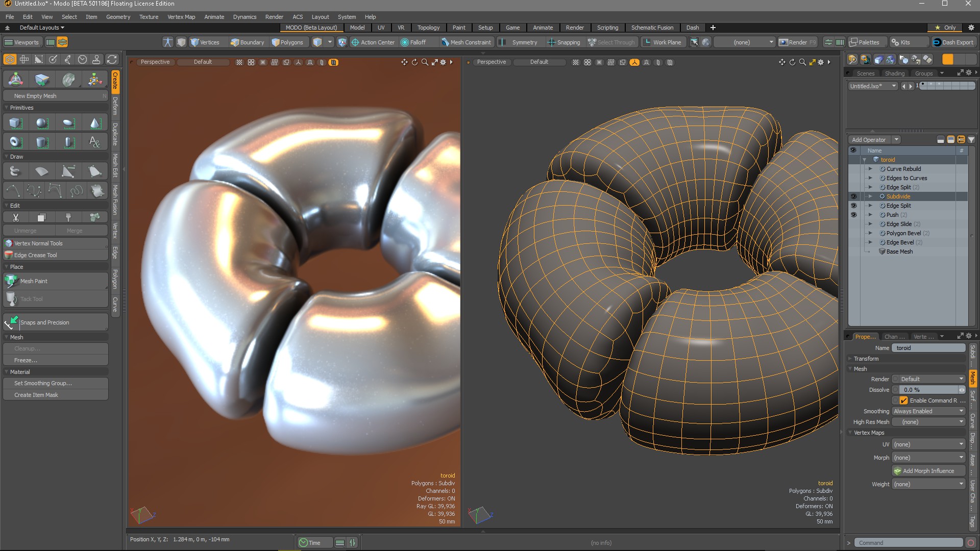Hide the Subdivide operator with its eye toggle
Viewport: 980px width, 551px height.
[854, 196]
